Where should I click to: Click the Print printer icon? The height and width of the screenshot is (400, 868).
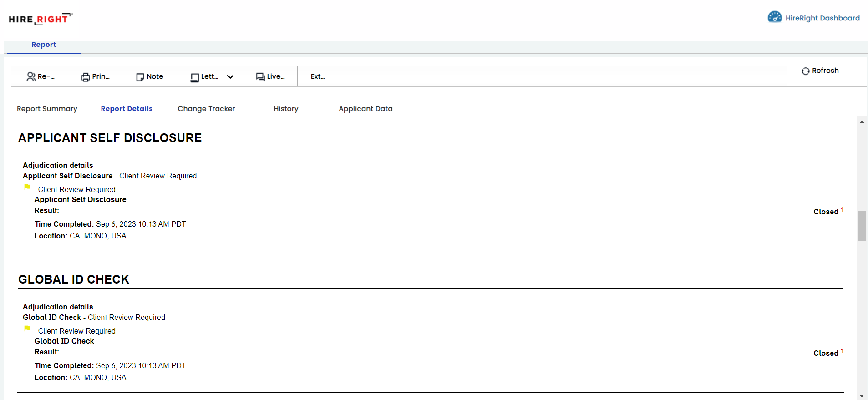(86, 77)
